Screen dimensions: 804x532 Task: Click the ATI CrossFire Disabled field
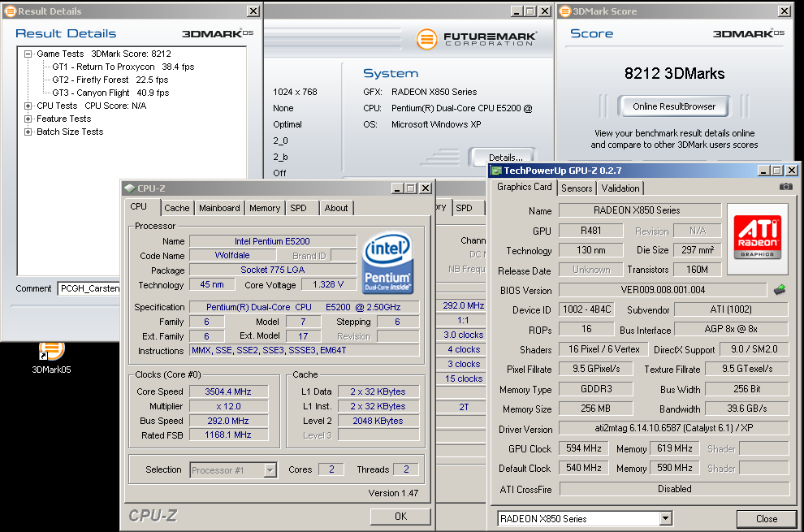(x=674, y=489)
